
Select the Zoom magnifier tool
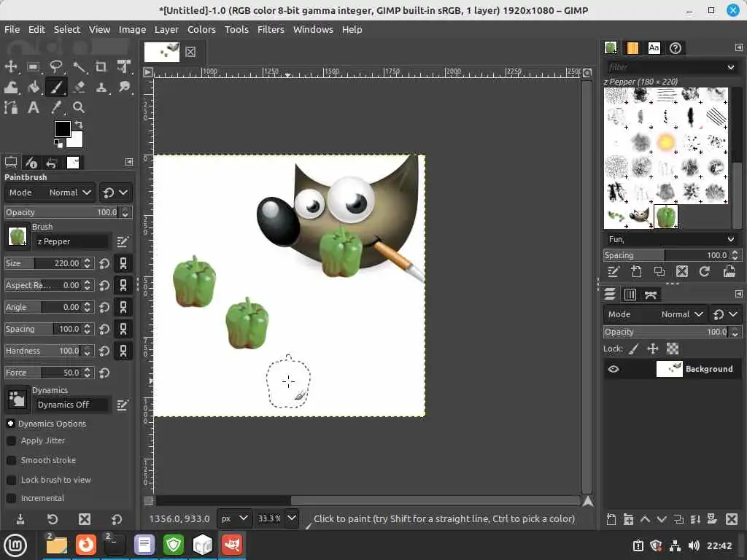point(79,108)
